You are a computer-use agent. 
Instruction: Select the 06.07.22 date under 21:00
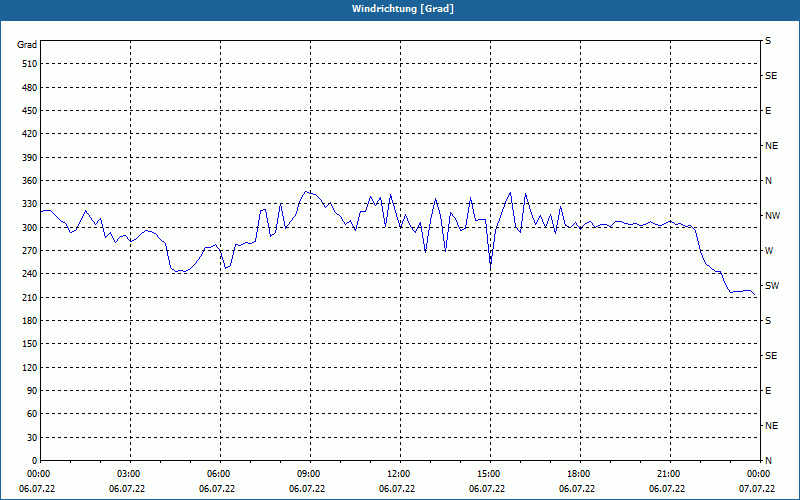pyautogui.click(x=667, y=489)
